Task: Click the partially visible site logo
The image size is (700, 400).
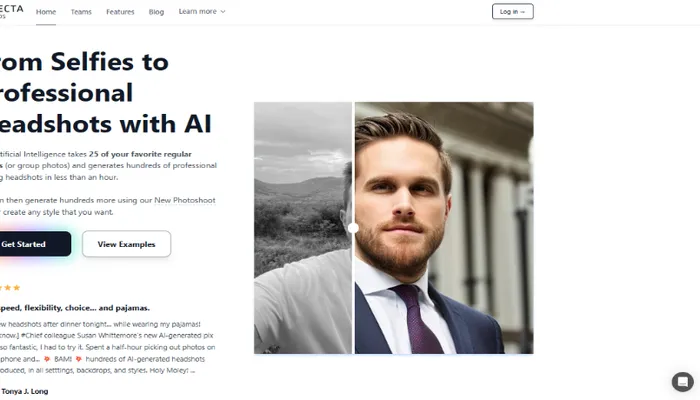Action: [x=12, y=11]
